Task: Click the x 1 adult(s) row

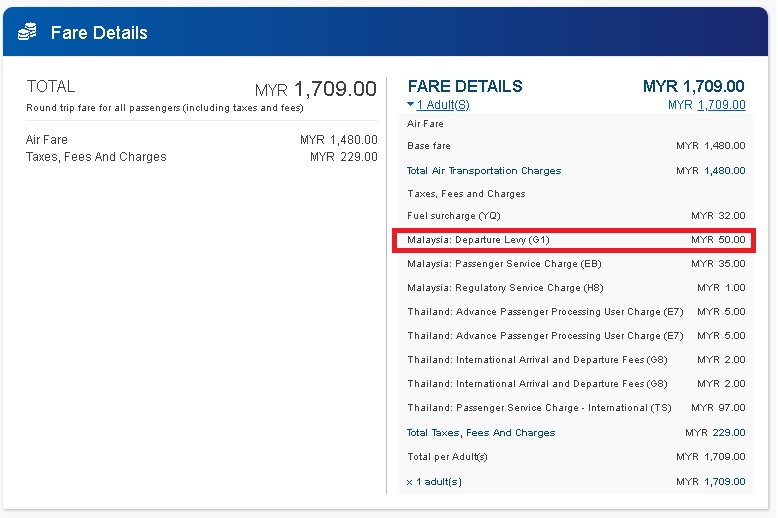Action: coord(576,482)
